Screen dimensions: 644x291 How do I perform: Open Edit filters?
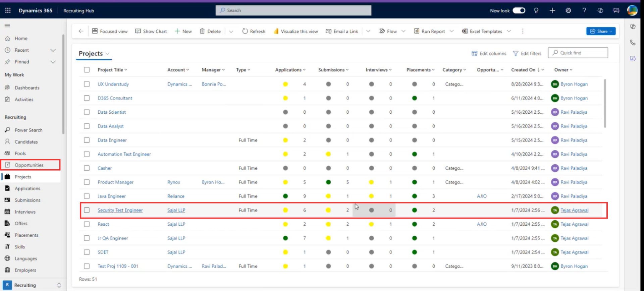click(527, 53)
